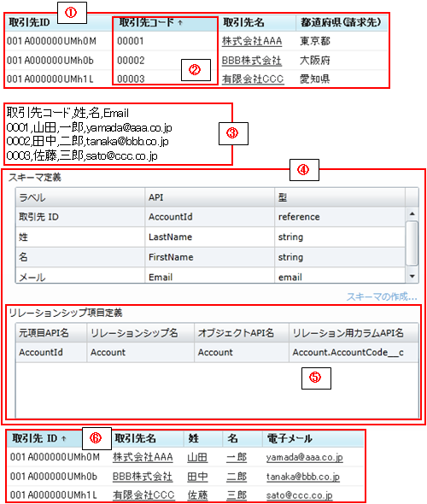Open the スキーマの作成... link
427x504 pixels.
(x=382, y=296)
